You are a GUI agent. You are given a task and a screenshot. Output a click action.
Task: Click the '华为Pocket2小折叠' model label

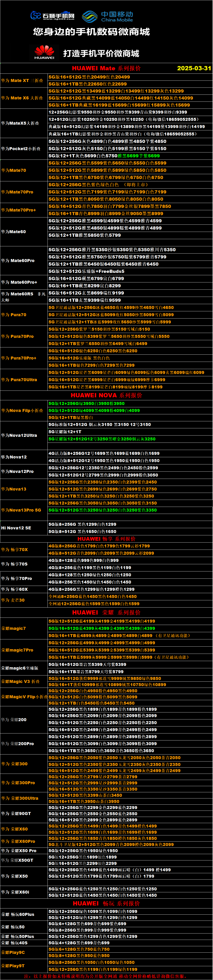[x=21, y=149]
